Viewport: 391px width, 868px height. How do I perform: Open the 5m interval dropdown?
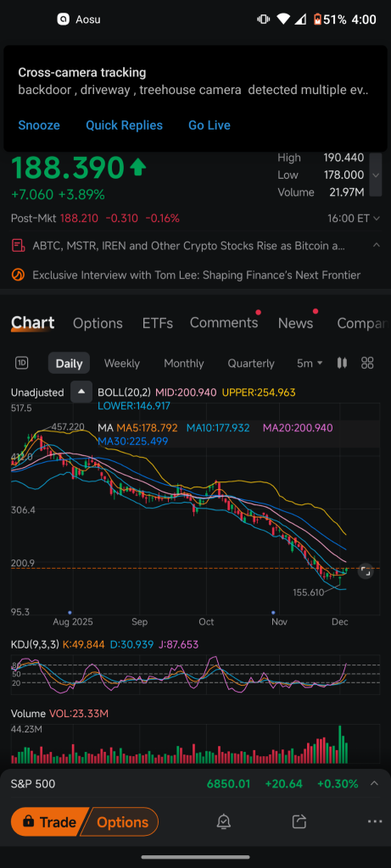tap(310, 364)
